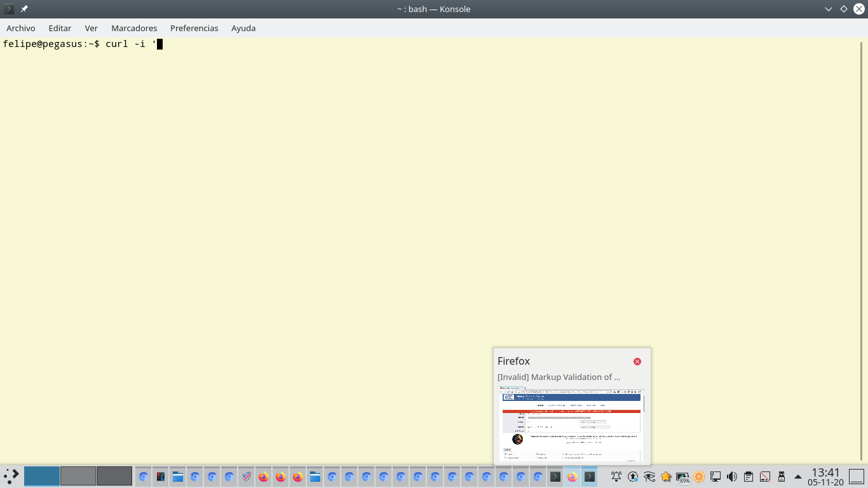Viewport: 868px width, 488px height.
Task: Open the KDE application launcher
Action: [11, 476]
